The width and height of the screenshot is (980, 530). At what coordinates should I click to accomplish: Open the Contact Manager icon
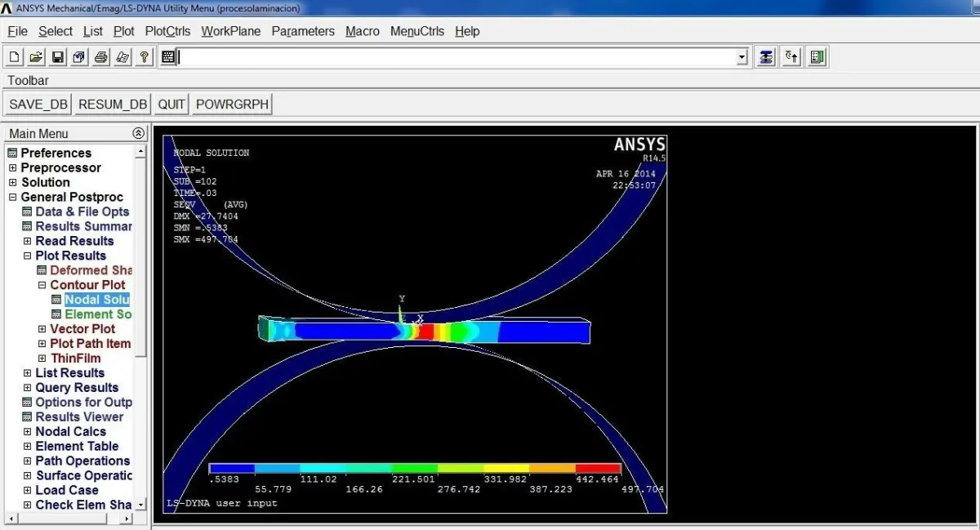pos(817,57)
